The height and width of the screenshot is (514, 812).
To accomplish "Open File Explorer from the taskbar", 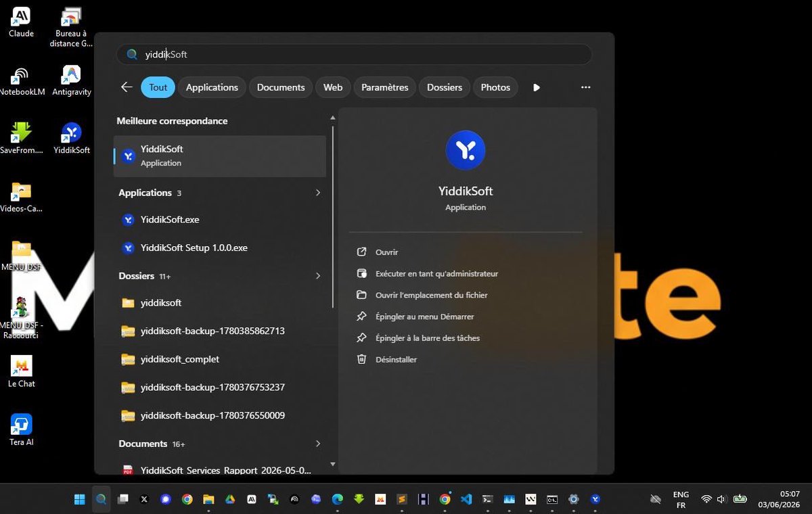I will click(208, 499).
